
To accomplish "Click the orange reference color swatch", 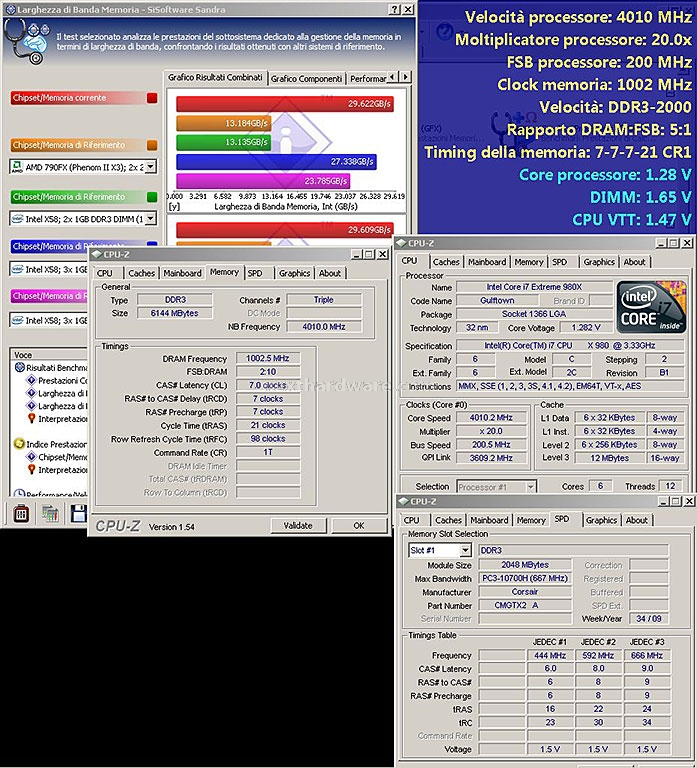I will pyautogui.click(x=152, y=145).
